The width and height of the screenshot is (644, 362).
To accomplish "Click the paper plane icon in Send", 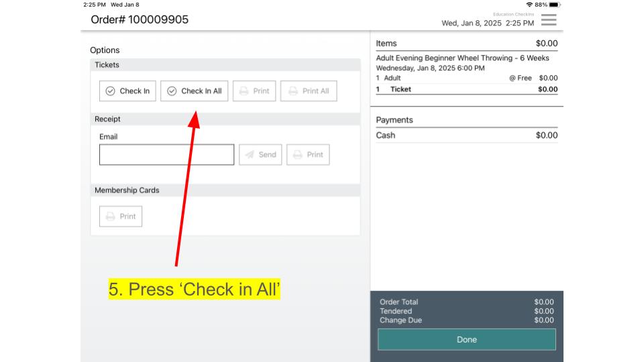I will point(250,155).
